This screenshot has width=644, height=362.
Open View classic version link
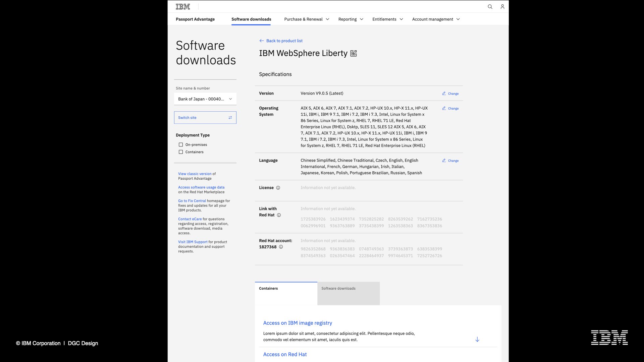pyautogui.click(x=195, y=174)
